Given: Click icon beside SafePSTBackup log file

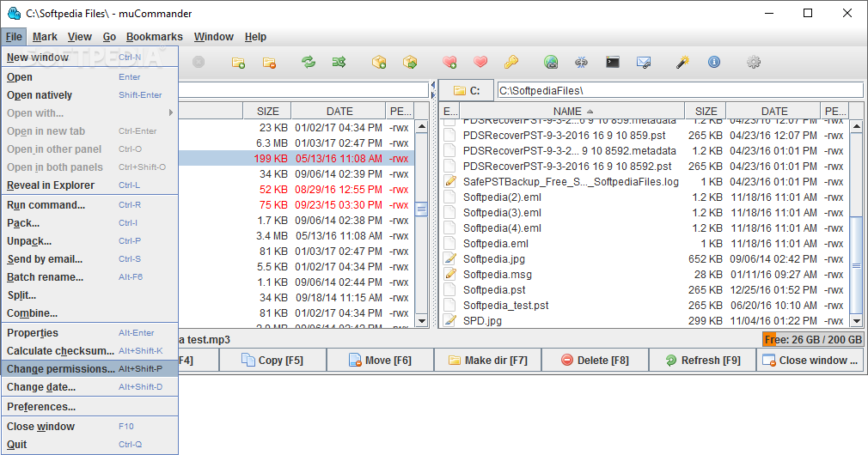Looking at the screenshot, I should click(450, 181).
